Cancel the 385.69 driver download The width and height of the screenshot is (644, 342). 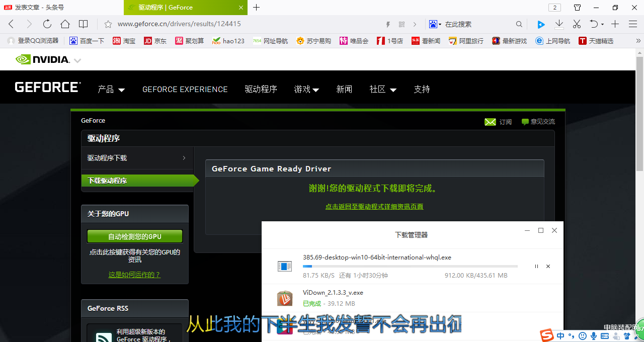(548, 267)
